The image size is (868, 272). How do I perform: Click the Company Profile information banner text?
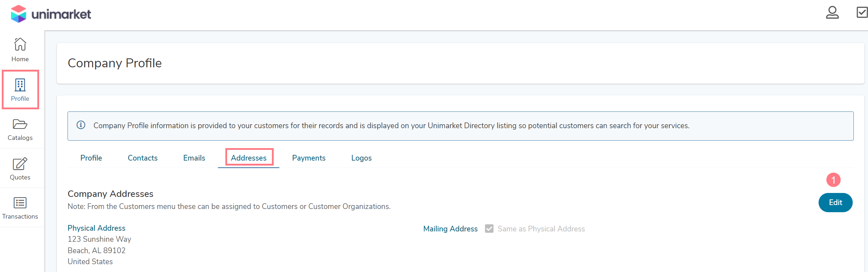[x=391, y=126]
